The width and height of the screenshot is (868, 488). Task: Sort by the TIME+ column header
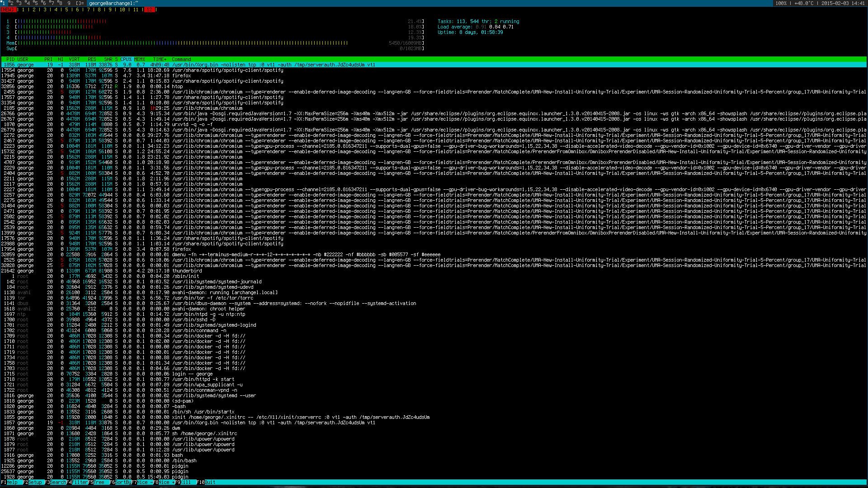point(160,59)
